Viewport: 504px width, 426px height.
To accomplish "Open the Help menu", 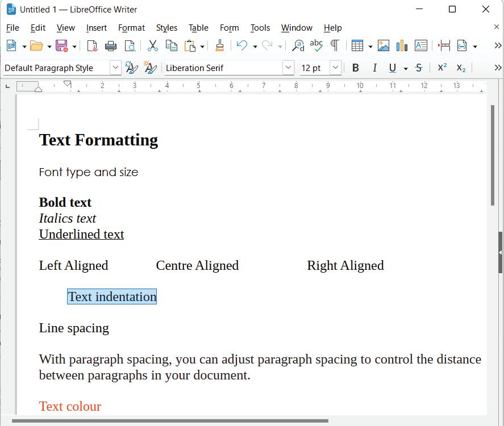I will 332,28.
